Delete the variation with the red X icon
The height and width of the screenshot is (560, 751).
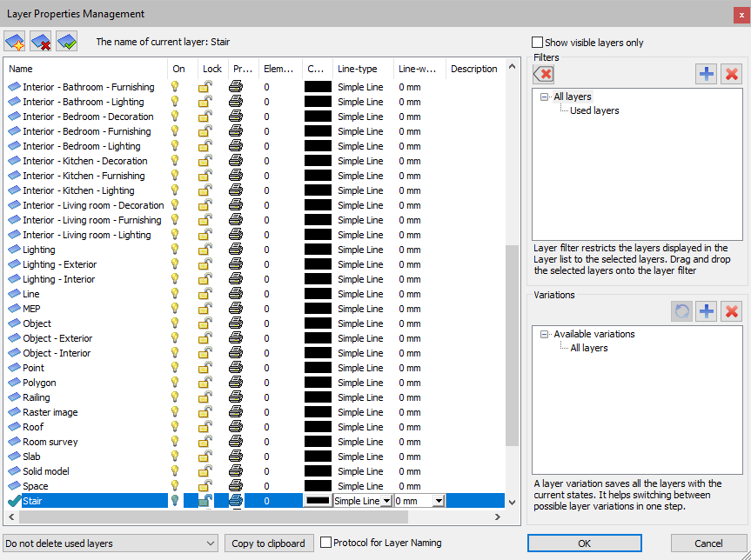coord(731,310)
